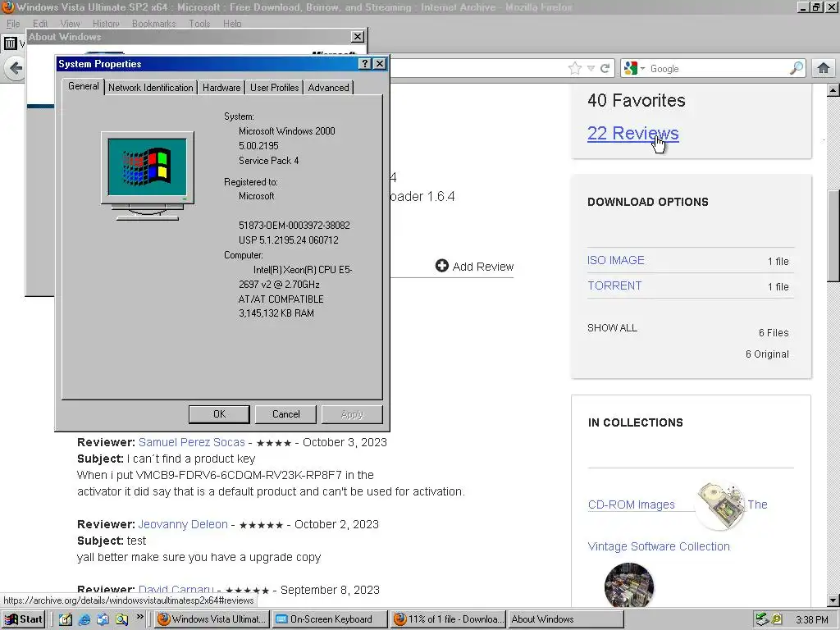Screen dimensions: 840x630
Task: Click the Add Review plus icon
Action: 441,266
